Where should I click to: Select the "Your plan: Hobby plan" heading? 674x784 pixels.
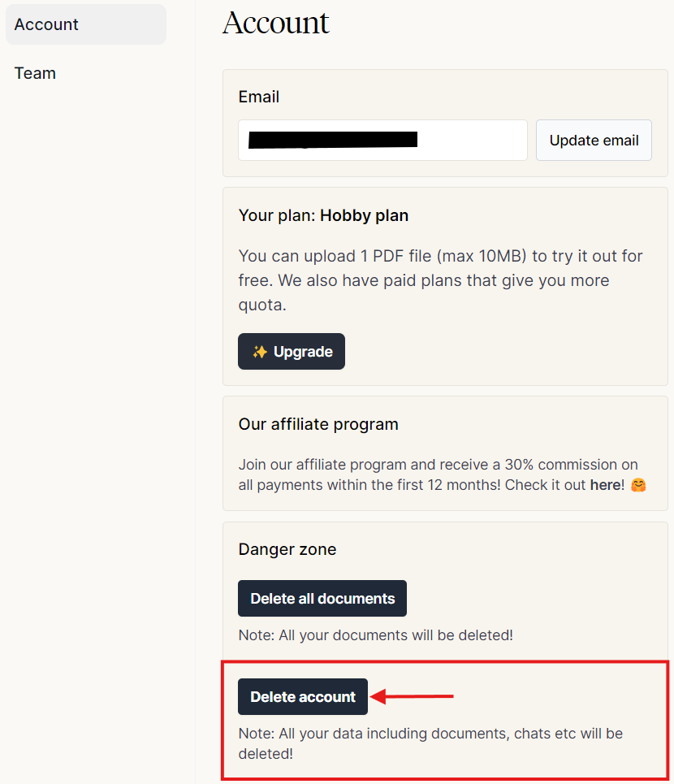(323, 216)
